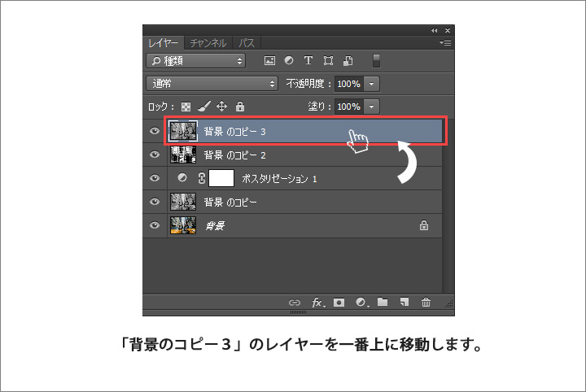The image size is (586, 392).
Task: Click the 不透明度 100% value field
Action: 349,84
